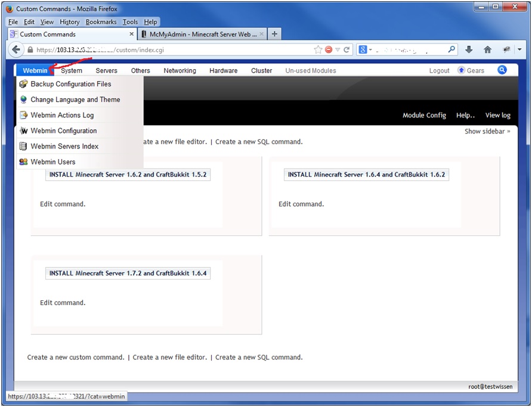
Task: Click the Webmin Actions Log icon
Action: click(23, 115)
